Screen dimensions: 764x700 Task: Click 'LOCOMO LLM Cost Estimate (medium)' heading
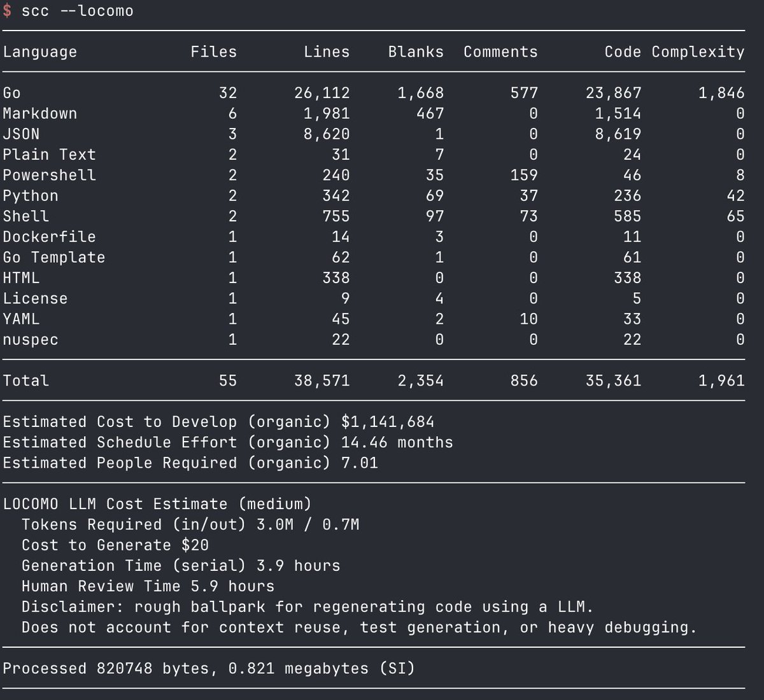point(157,504)
